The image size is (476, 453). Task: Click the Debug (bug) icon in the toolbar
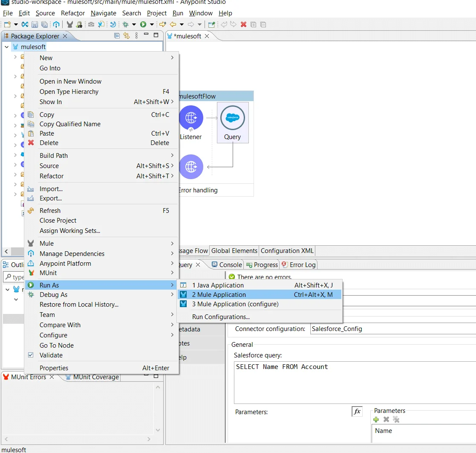[126, 24]
